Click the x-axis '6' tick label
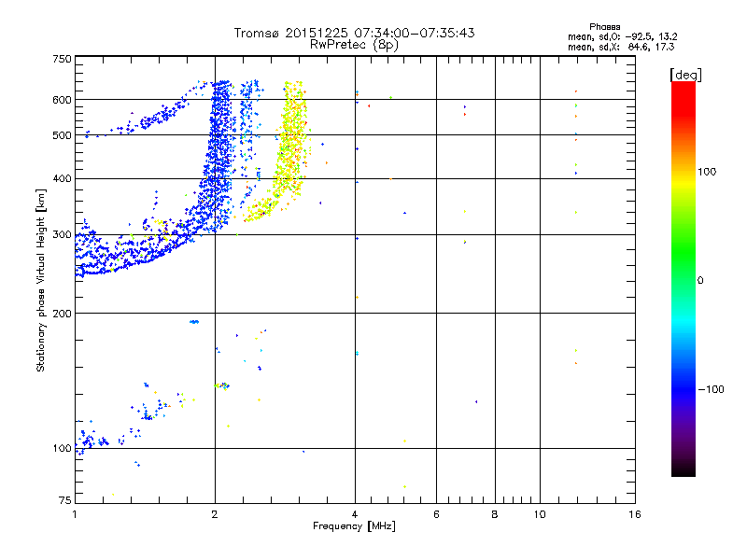The height and width of the screenshot is (560, 747). pyautogui.click(x=436, y=514)
